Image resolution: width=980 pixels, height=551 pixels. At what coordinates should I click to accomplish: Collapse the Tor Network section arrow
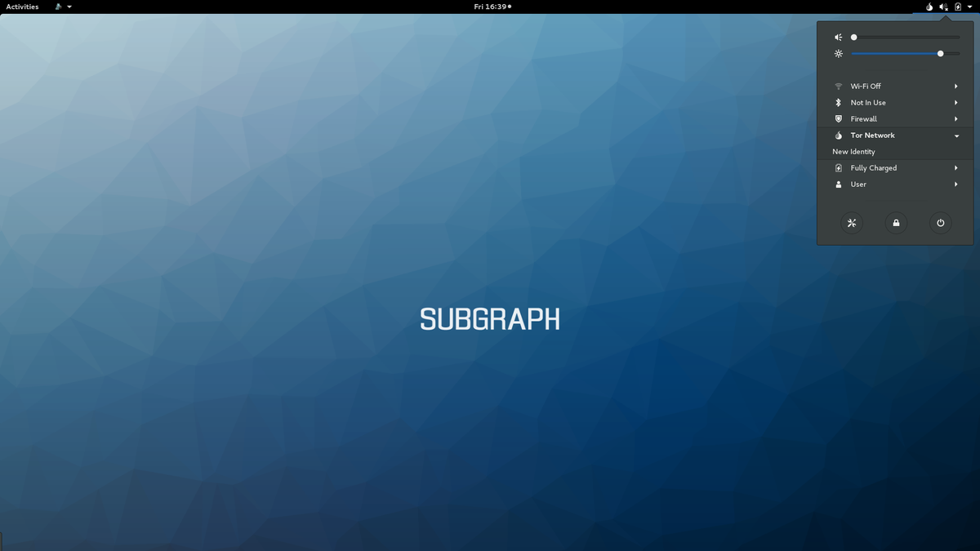coord(956,136)
